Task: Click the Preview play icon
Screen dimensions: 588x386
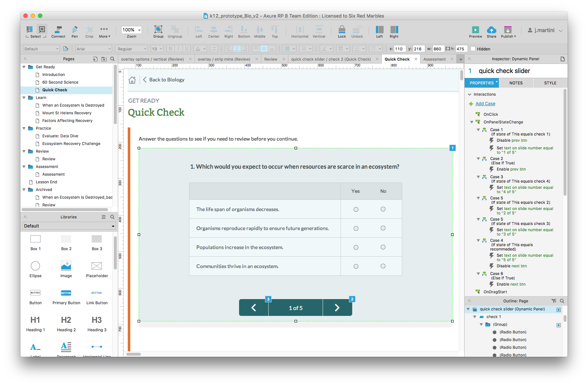Action: point(475,30)
